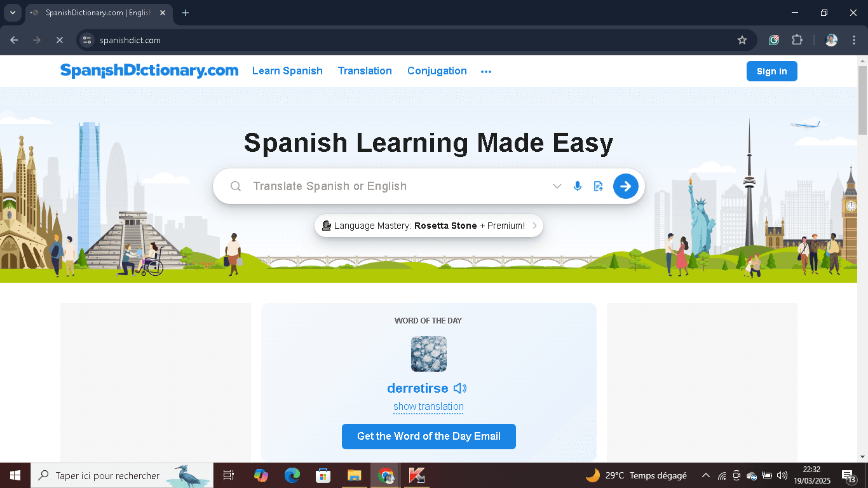Click the translate document icon in search bar

click(x=598, y=186)
